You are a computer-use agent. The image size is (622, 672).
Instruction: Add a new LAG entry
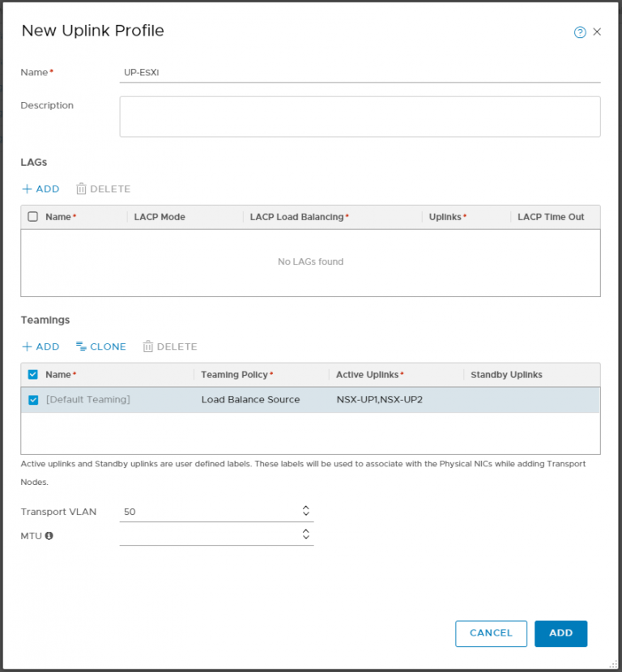coord(40,189)
